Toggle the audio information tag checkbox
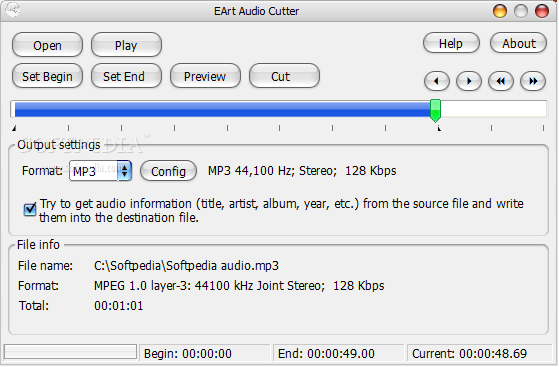The width and height of the screenshot is (559, 367). [x=30, y=209]
